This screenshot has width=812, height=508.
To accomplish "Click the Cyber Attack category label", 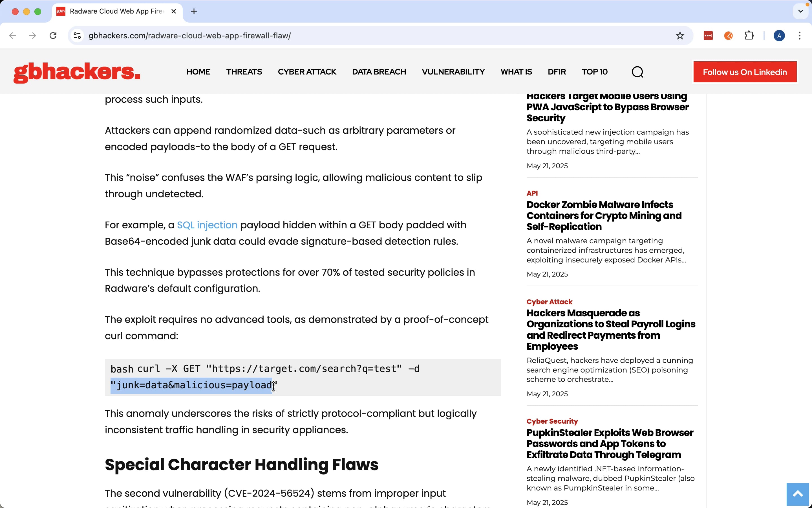I will [549, 302].
